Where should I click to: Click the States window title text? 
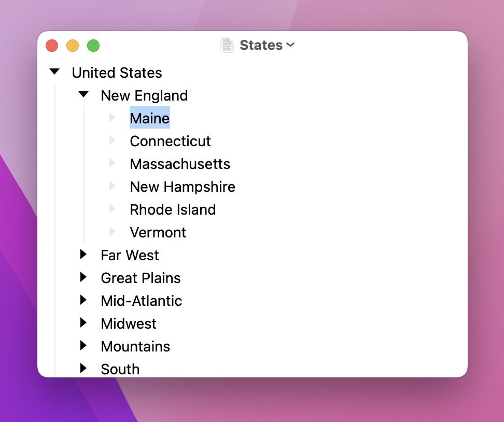pyautogui.click(x=261, y=45)
